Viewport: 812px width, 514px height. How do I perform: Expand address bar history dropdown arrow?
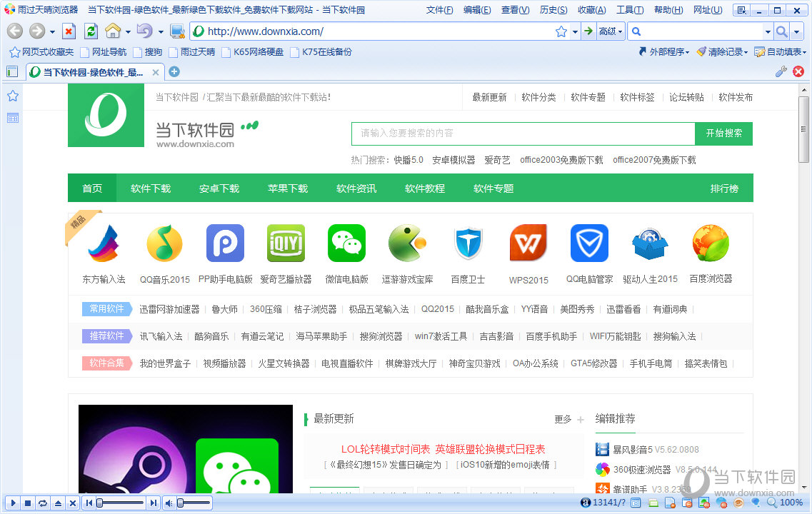point(575,32)
